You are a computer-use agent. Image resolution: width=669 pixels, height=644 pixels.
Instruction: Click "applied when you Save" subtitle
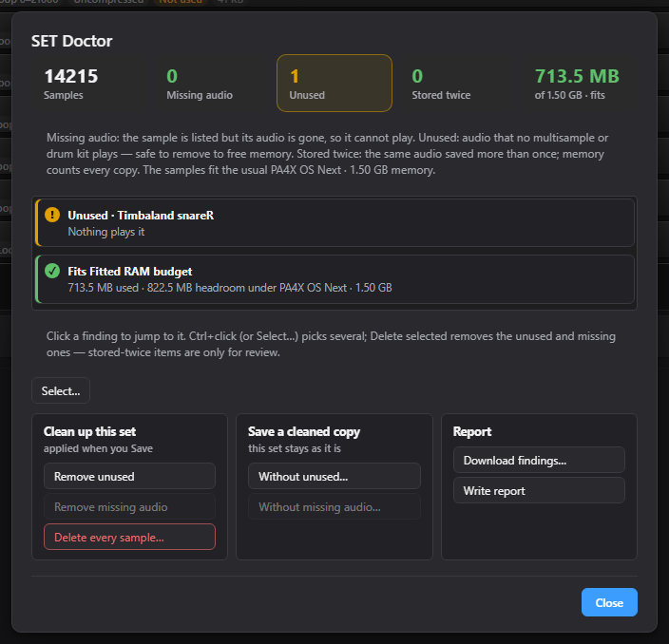[x=98, y=448]
